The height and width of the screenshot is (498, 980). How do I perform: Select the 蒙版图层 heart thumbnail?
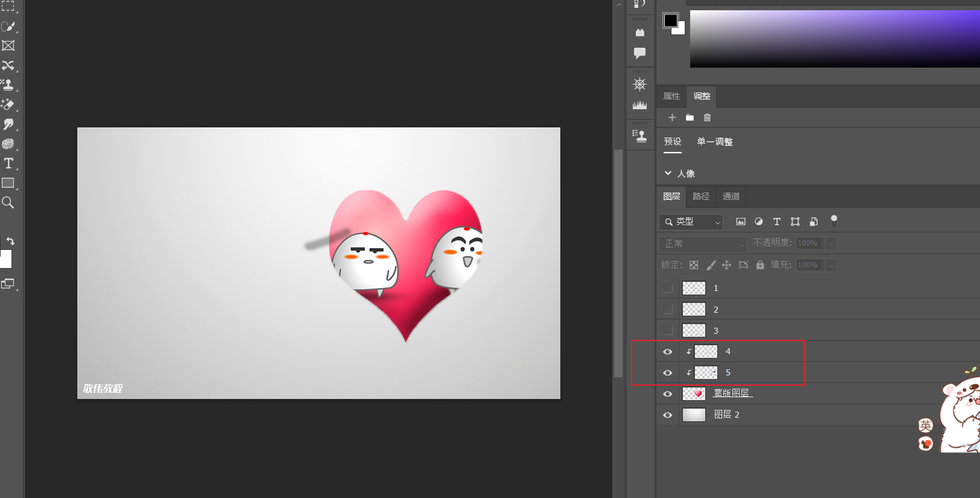(694, 394)
